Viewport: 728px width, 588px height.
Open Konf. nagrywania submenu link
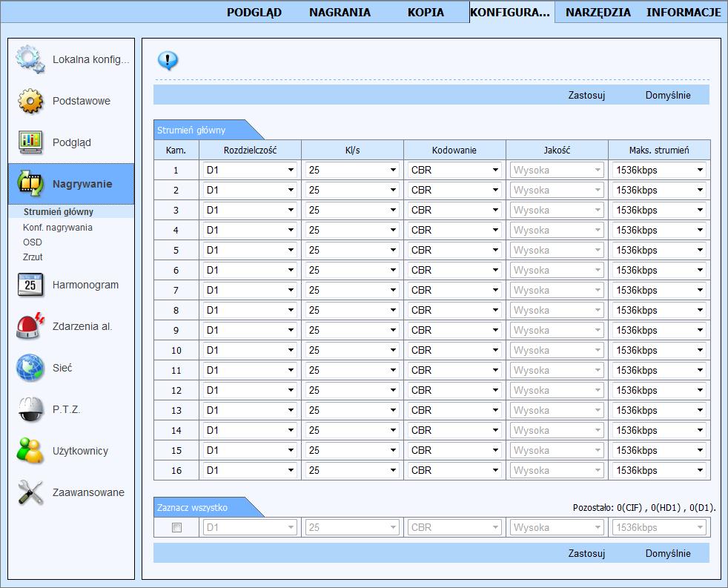(58, 228)
